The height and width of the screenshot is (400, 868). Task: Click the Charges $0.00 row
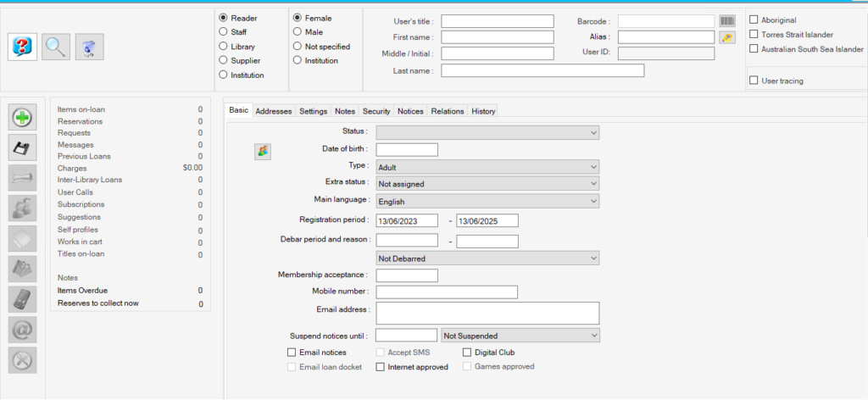coord(130,168)
